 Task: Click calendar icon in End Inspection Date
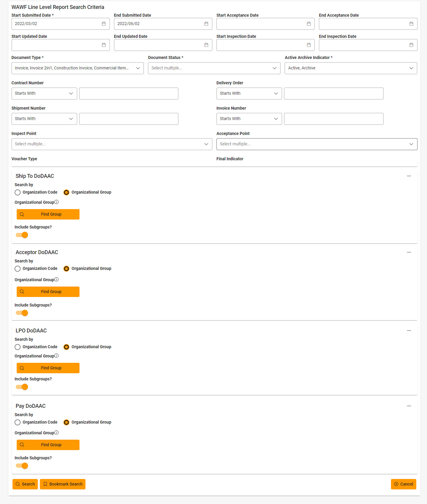point(411,45)
